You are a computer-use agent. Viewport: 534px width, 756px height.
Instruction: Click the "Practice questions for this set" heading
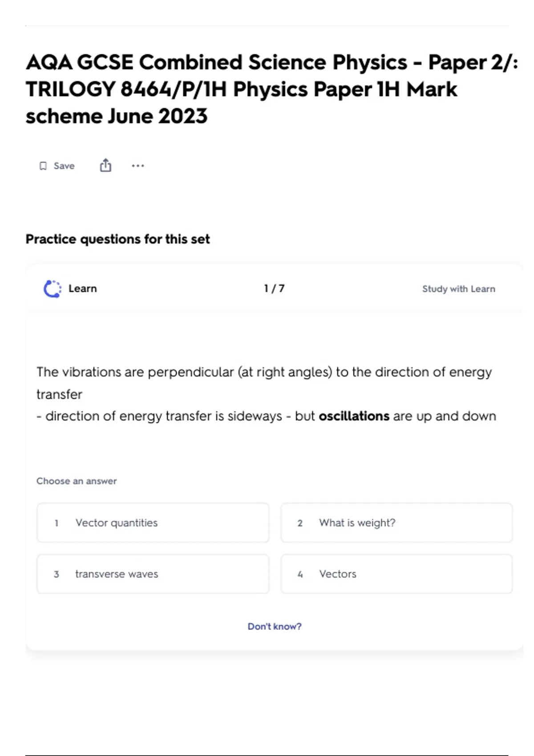117,239
